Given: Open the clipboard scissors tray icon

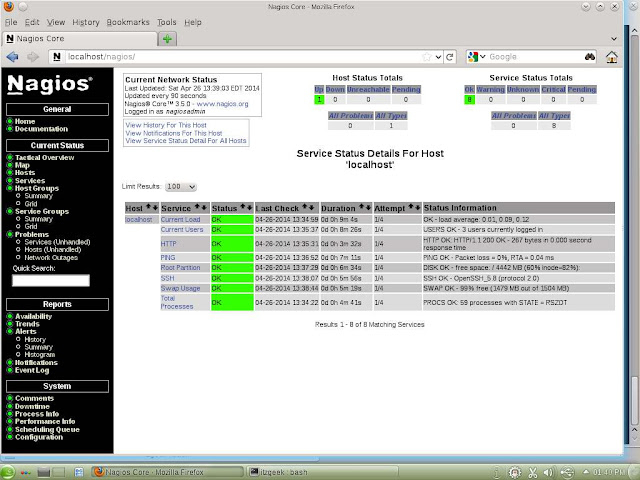Looking at the screenshot, I should coord(533,472).
